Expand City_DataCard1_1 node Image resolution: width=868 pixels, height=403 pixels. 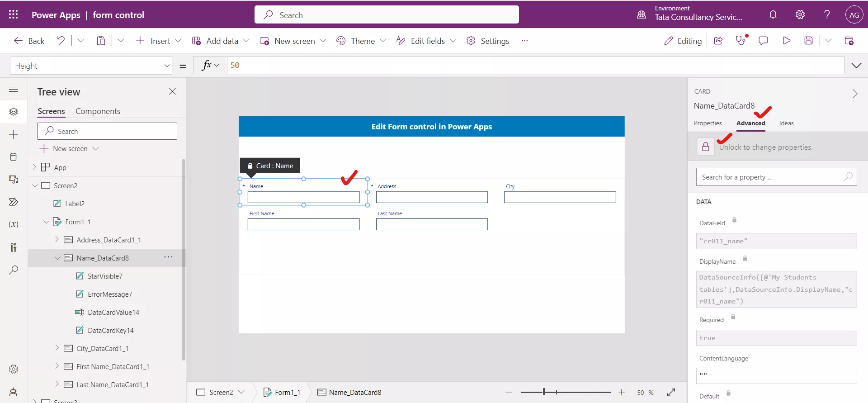(57, 348)
